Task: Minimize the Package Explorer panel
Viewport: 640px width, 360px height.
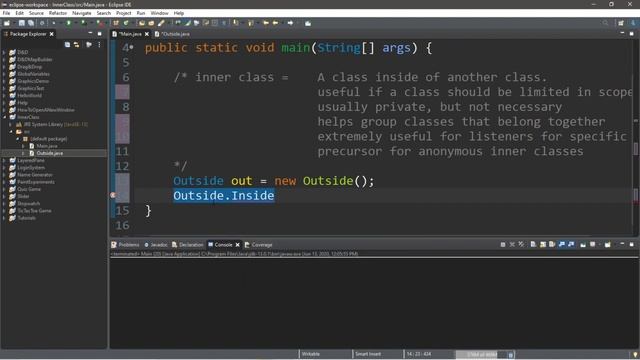Action: click(90, 33)
